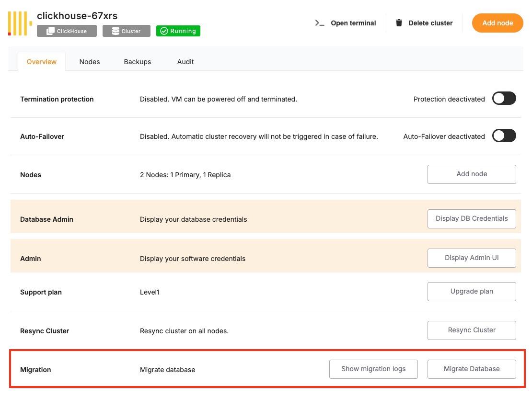The width and height of the screenshot is (532, 397).
Task: Click the terminal prompt icon
Action: [320, 23]
